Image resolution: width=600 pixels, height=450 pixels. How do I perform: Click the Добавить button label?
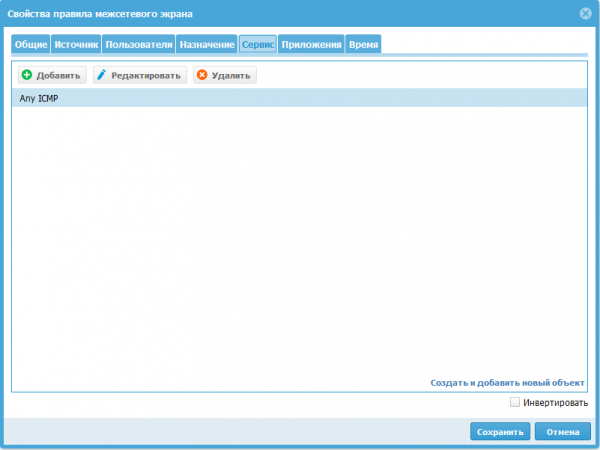tap(58, 75)
